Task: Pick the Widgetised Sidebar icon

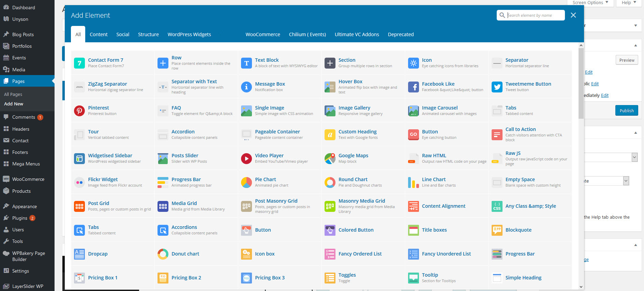Action: 79,159
